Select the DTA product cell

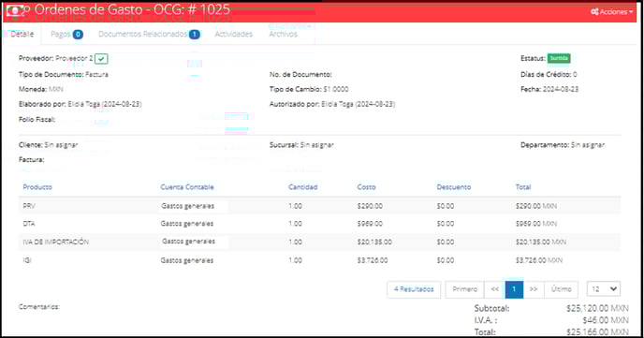(29, 224)
